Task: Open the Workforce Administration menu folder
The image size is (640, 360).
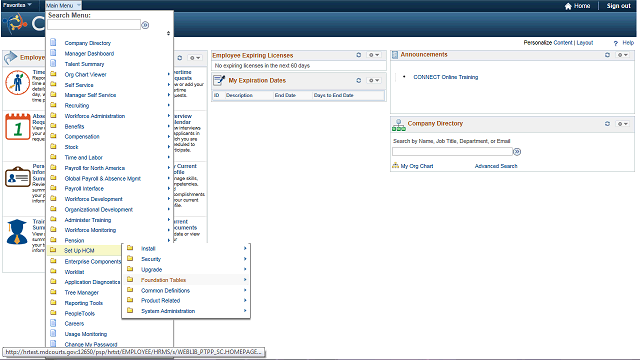Action: [x=95, y=116]
